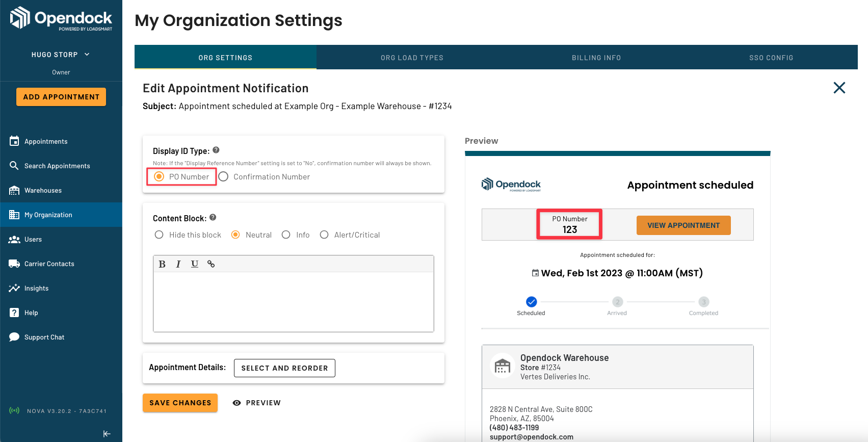Click the Arrived step circle

(x=617, y=302)
